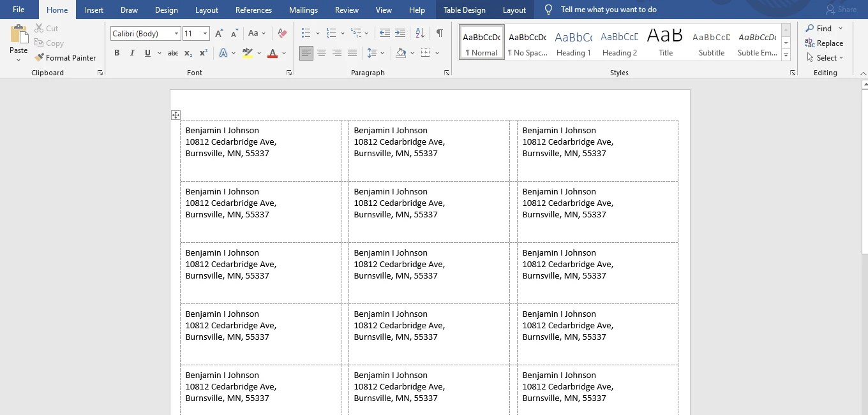Apply strikethrough formatting

coord(172,53)
